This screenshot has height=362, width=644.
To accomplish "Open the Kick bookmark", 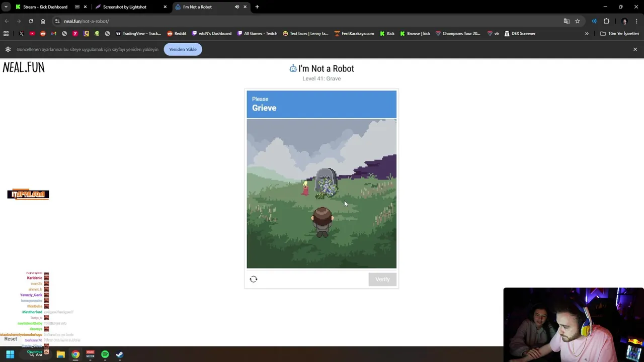I will (x=387, y=34).
